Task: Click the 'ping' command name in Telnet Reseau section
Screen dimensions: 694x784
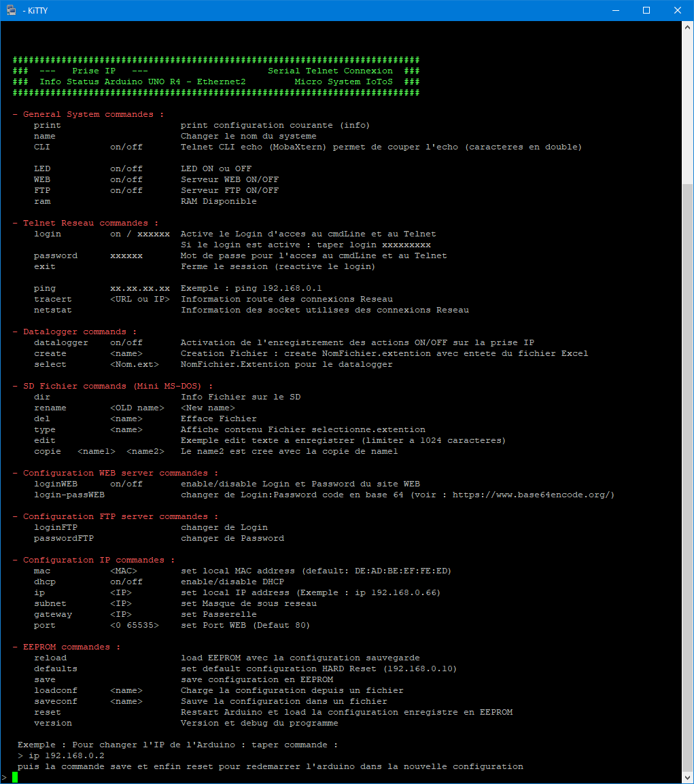Action: [x=45, y=289]
